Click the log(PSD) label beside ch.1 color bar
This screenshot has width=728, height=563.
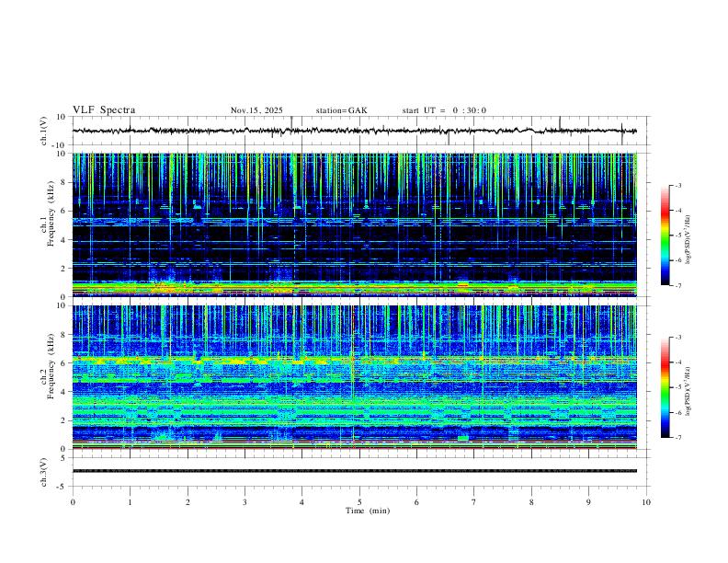688,239
